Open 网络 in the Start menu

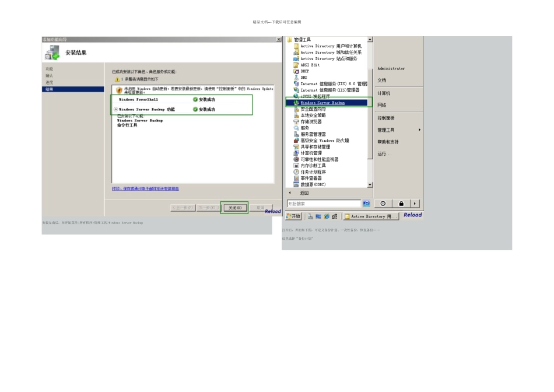[x=382, y=105]
